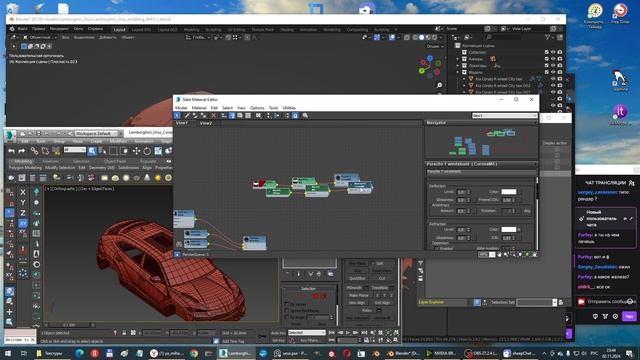The image size is (640, 360).
Task: Open Selected key filter dropdown near Auto Key
Action: (x=307, y=333)
